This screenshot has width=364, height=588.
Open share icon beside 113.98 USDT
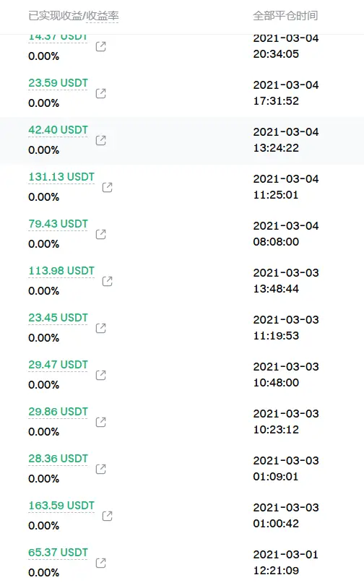107,281
